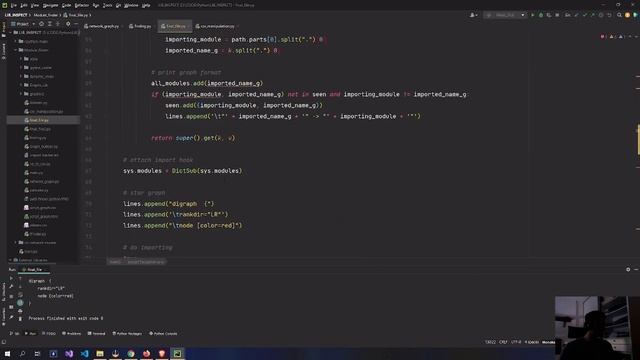640x360 pixels.
Task: Click the trash clear output icon
Action: (x=20, y=318)
